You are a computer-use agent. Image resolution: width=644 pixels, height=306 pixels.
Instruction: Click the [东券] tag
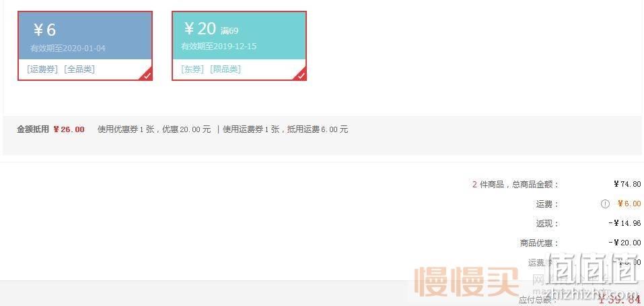pyautogui.click(x=192, y=69)
